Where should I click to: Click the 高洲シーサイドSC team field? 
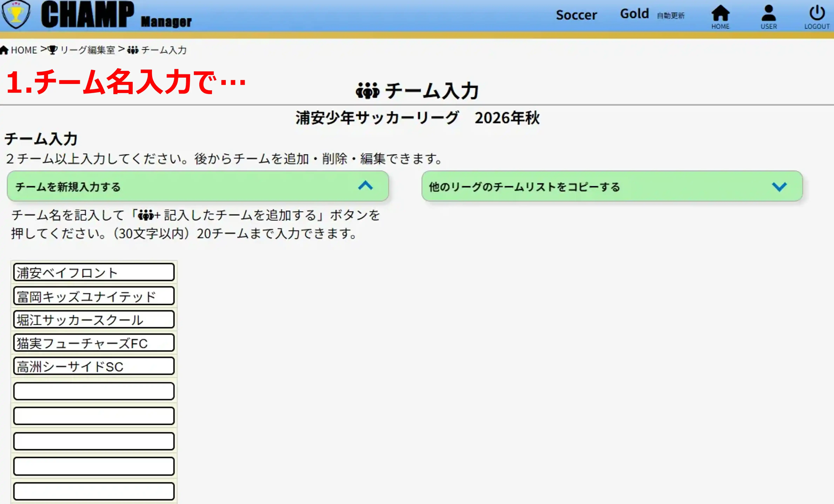[x=94, y=366]
